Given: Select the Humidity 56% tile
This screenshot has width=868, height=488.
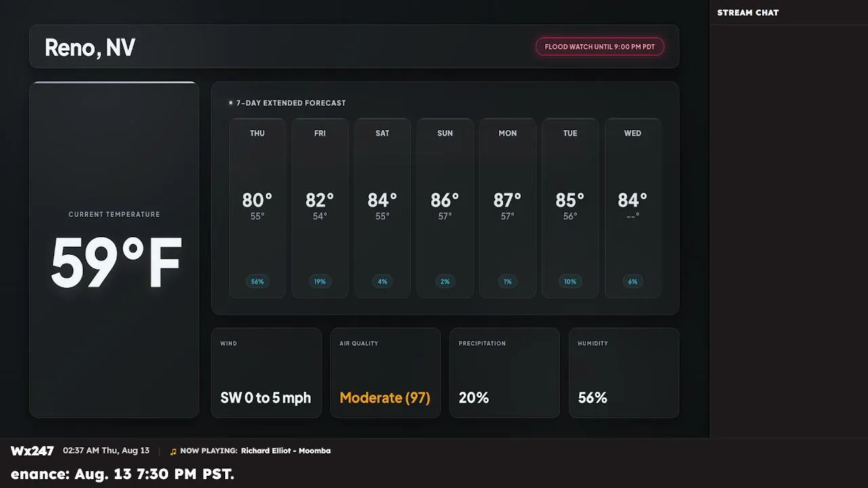Looking at the screenshot, I should pyautogui.click(x=624, y=373).
